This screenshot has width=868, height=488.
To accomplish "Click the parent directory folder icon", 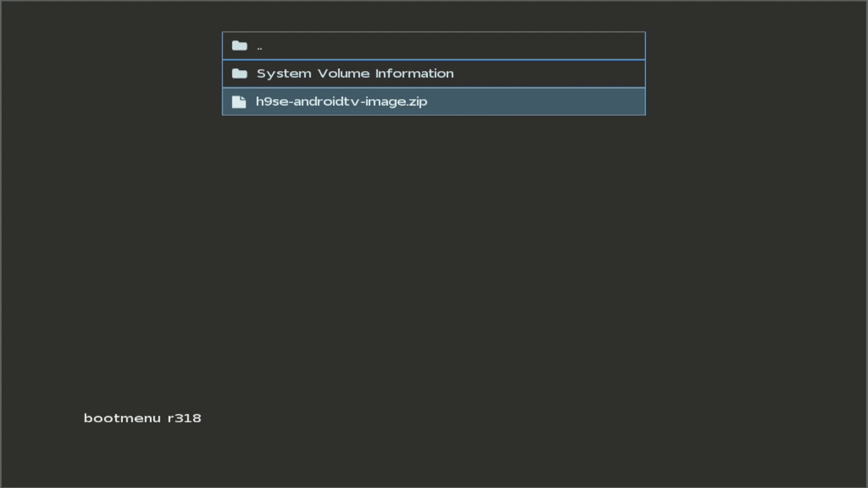I will [x=239, y=46].
